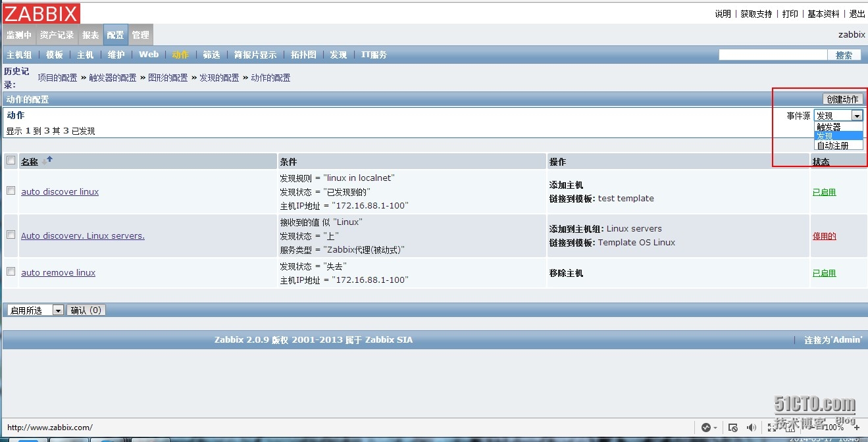The width and height of the screenshot is (868, 442).
Task: Open the 管理 main tab
Action: point(140,35)
